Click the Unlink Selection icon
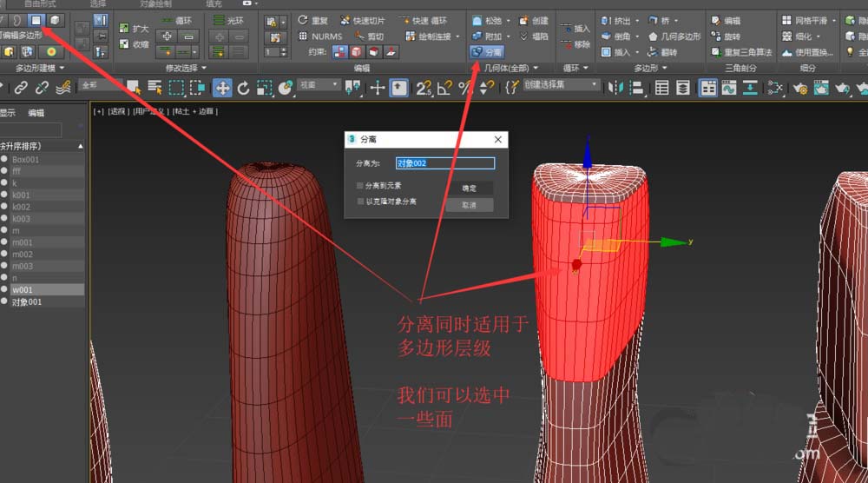Viewport: 868px width, 483px height. 42,87
